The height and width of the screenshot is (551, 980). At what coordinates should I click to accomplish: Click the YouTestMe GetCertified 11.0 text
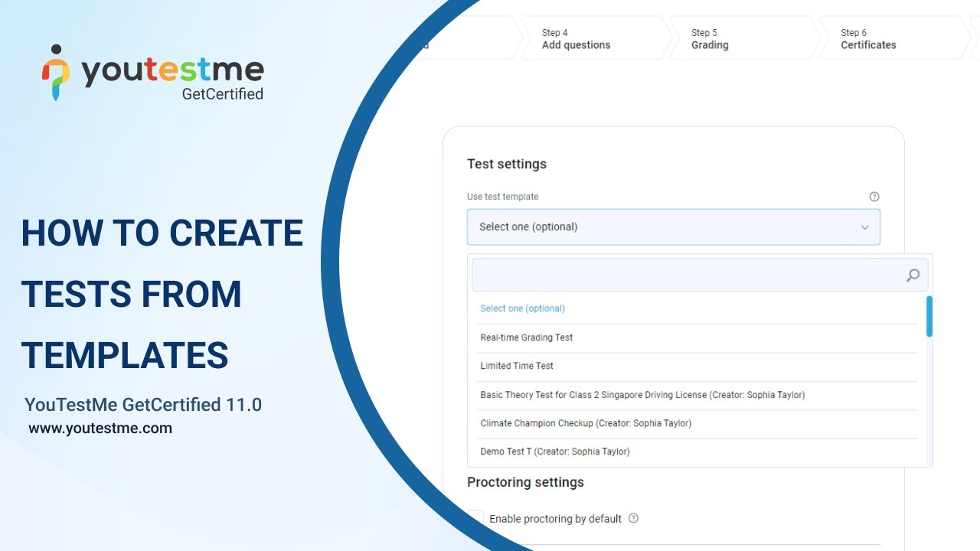click(143, 405)
